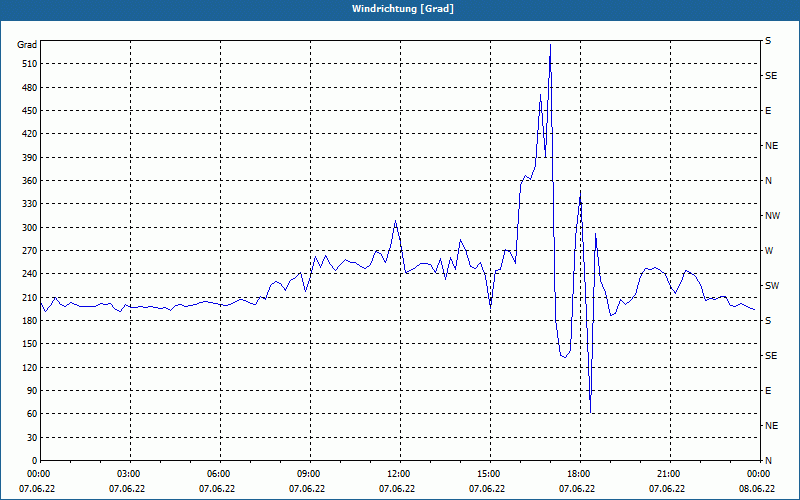Select the 330 y-axis tick label
This screenshot has height=500, width=800.
coord(30,204)
